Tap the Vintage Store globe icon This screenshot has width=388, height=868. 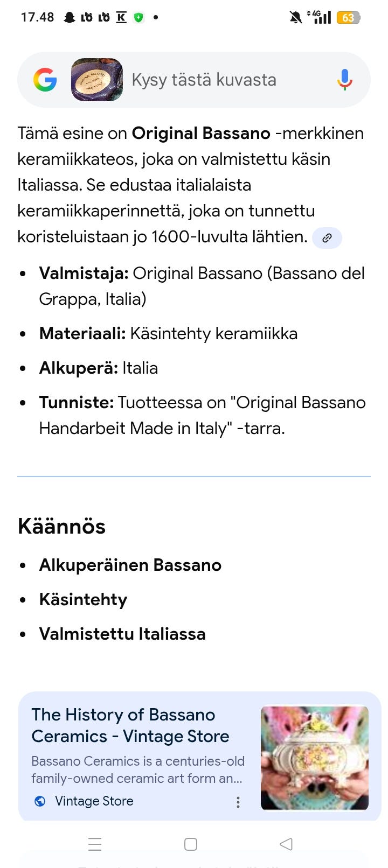[x=40, y=801]
